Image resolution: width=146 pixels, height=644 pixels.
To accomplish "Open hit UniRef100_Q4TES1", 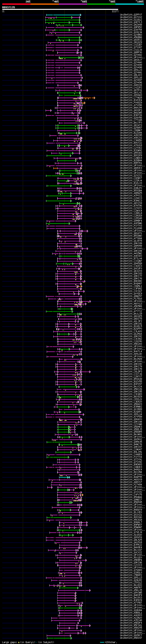I will (x=131, y=90).
